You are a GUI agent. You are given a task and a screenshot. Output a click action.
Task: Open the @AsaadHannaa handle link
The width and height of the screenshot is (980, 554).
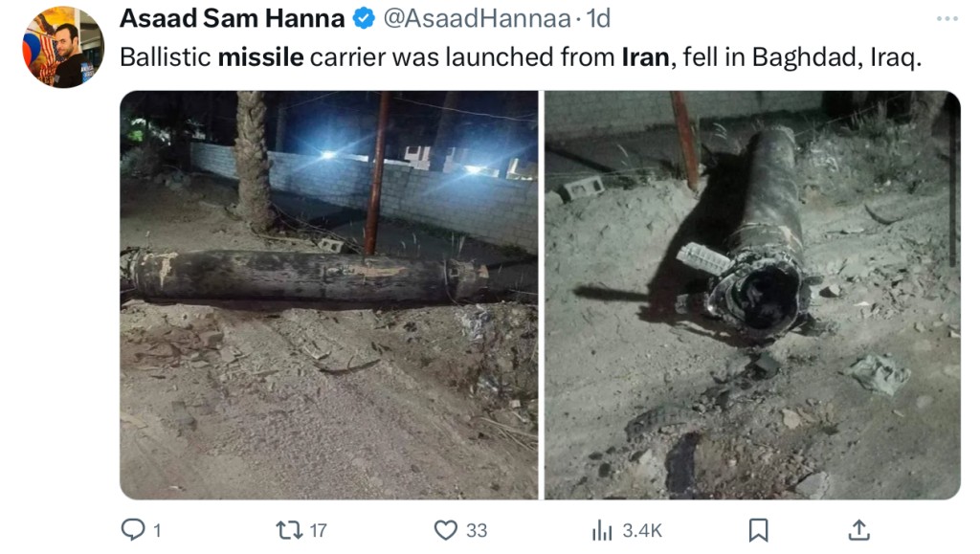point(477,19)
